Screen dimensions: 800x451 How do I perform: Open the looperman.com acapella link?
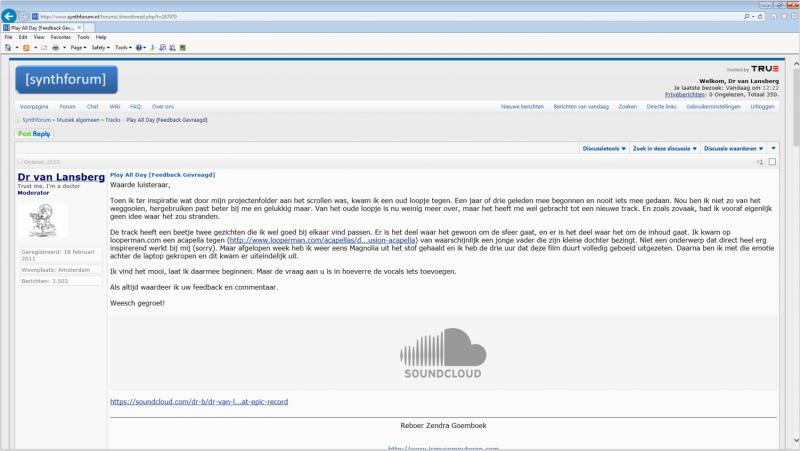pos(322,240)
